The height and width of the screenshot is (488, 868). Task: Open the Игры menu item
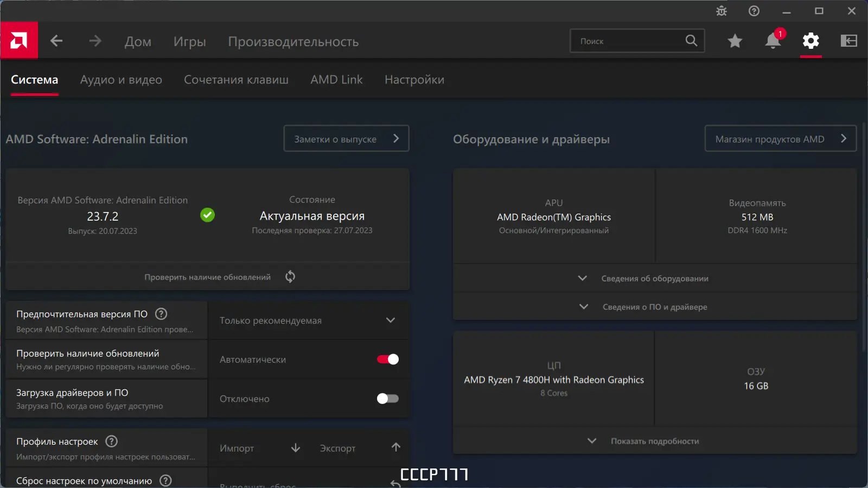pyautogui.click(x=190, y=42)
